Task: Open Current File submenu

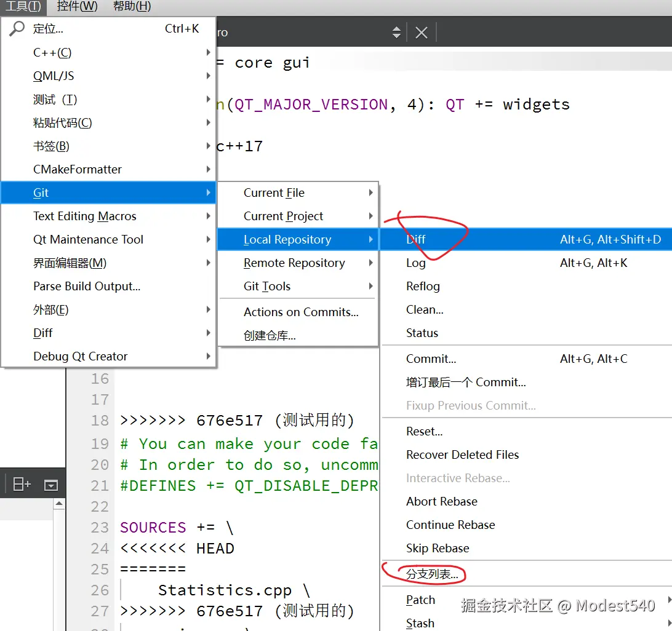Action: click(298, 192)
